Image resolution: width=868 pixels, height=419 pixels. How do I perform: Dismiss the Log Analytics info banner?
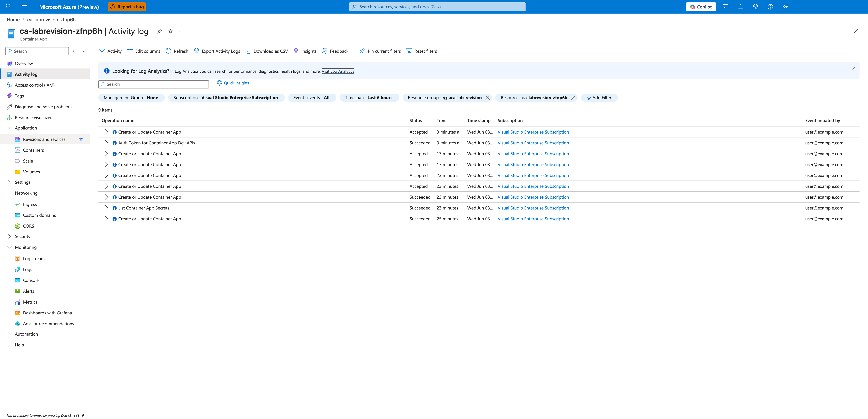point(854,68)
